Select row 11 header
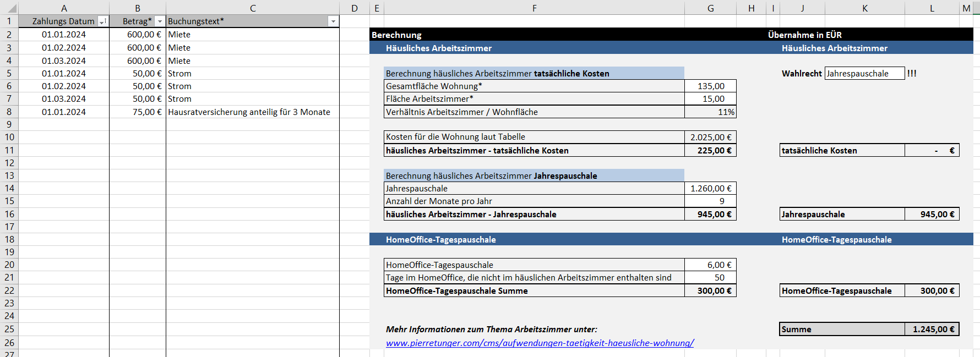Image resolution: width=980 pixels, height=357 pixels. point(9,150)
